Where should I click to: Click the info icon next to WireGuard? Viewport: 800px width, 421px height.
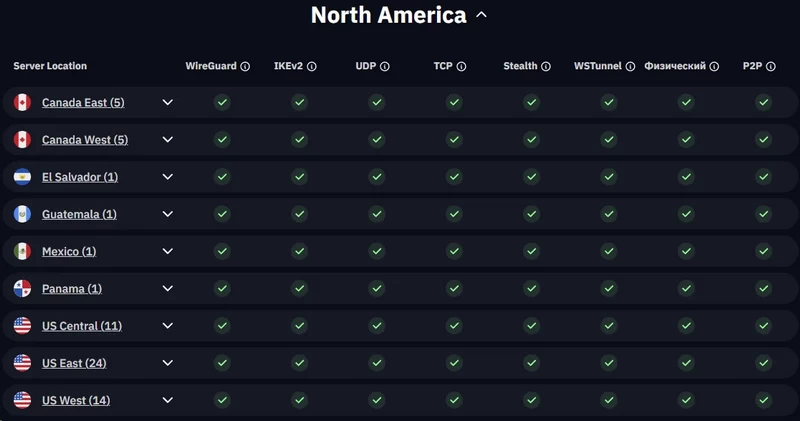point(245,66)
